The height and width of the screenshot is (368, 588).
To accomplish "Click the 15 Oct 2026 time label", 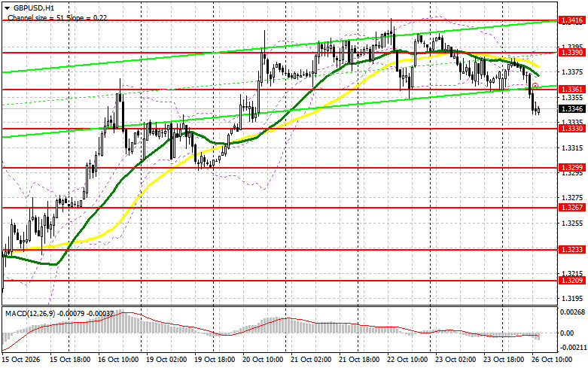I will click(x=21, y=360).
